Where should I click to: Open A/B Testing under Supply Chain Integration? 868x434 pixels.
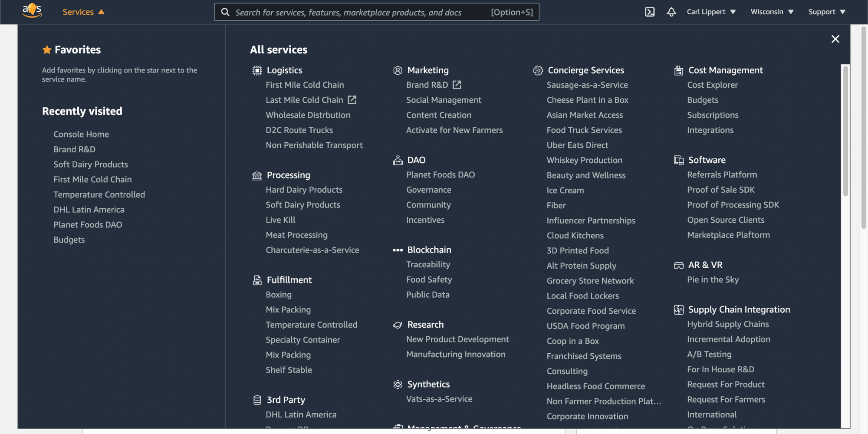click(x=710, y=355)
